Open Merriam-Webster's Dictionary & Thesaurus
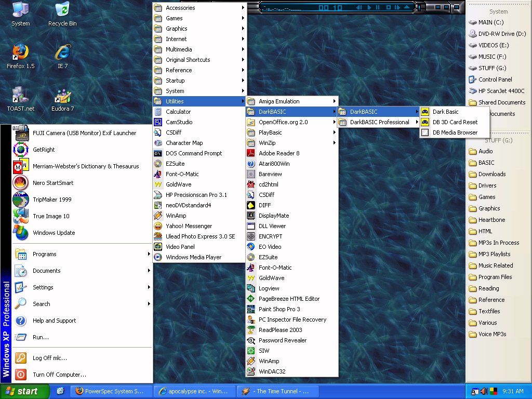This screenshot has height=399, width=532. [x=83, y=166]
